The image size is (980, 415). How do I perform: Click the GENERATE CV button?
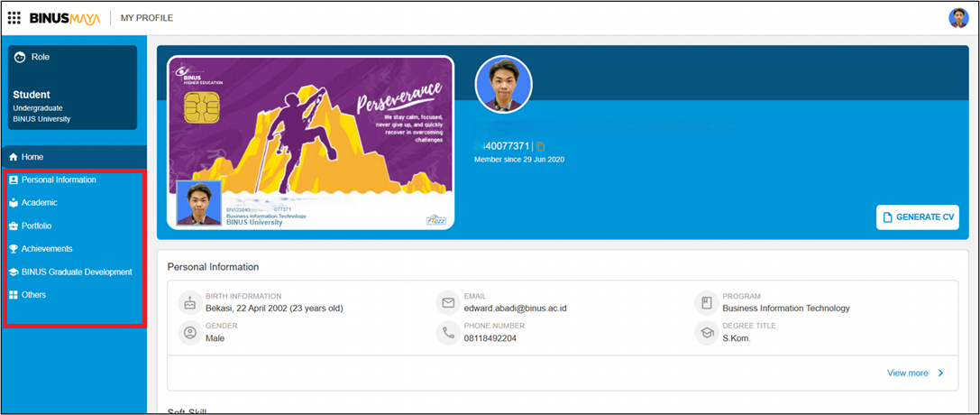coord(918,217)
